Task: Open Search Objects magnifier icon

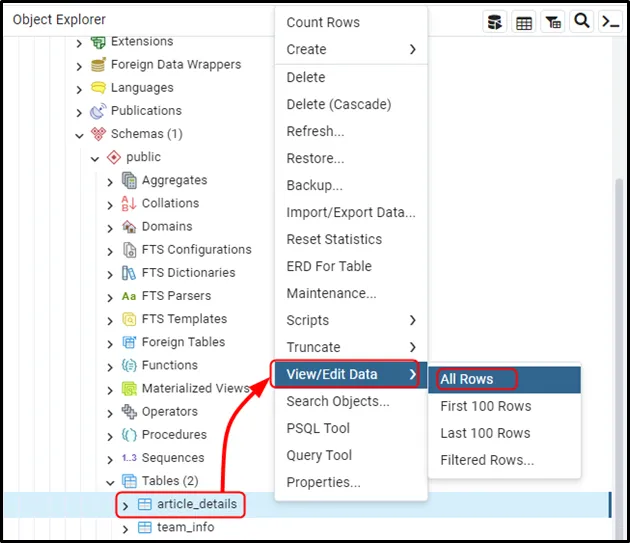Action: click(x=581, y=21)
